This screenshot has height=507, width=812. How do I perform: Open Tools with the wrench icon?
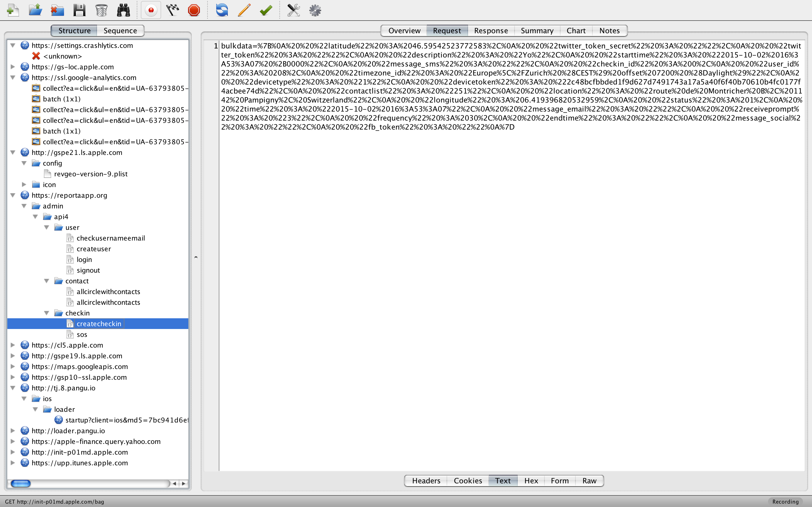293,10
